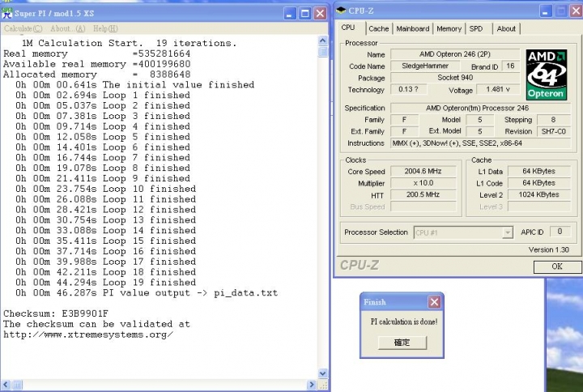Click the Real memory =535281664 line

[96, 53]
